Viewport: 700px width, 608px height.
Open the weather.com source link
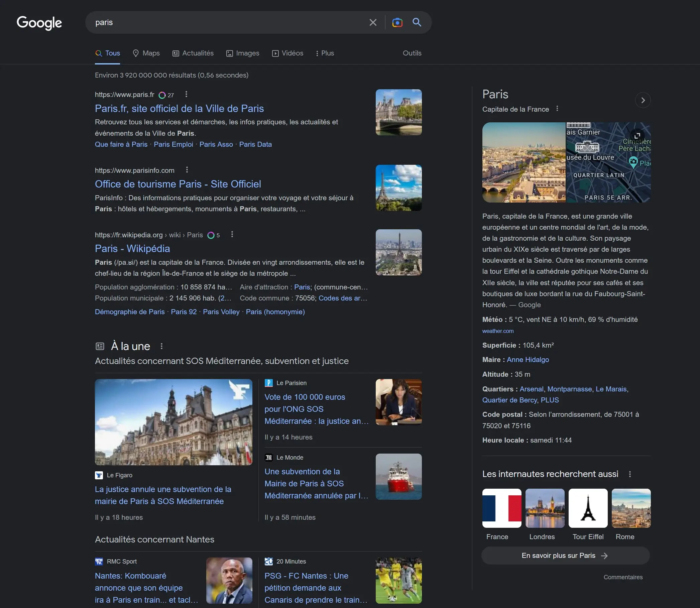[x=498, y=331]
